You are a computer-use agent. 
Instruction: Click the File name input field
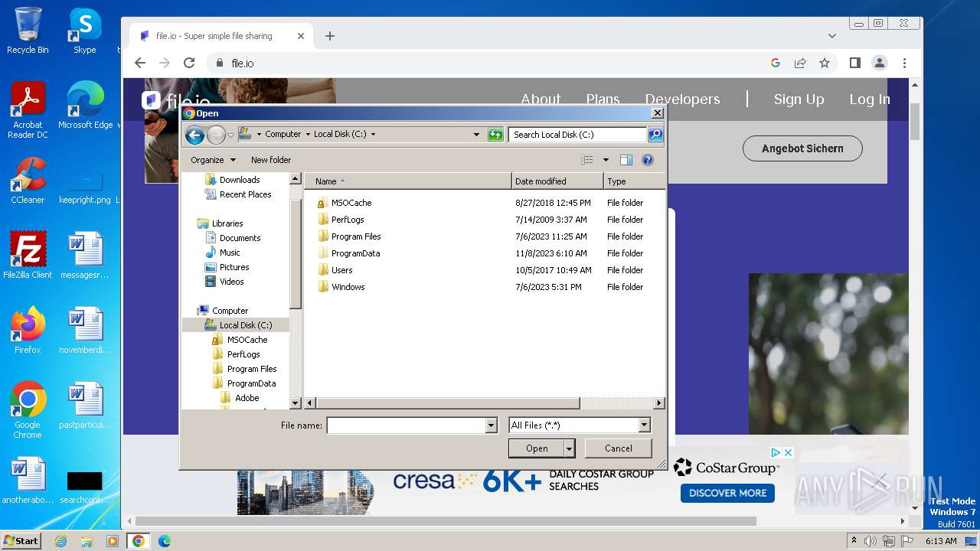tap(406, 425)
